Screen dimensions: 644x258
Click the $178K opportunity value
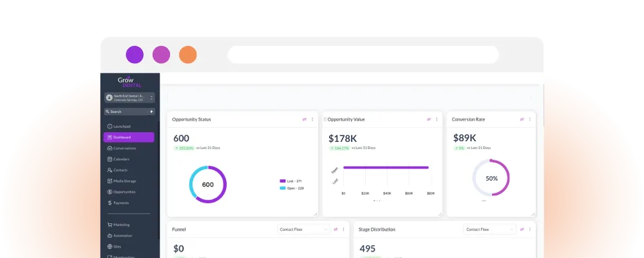(343, 138)
